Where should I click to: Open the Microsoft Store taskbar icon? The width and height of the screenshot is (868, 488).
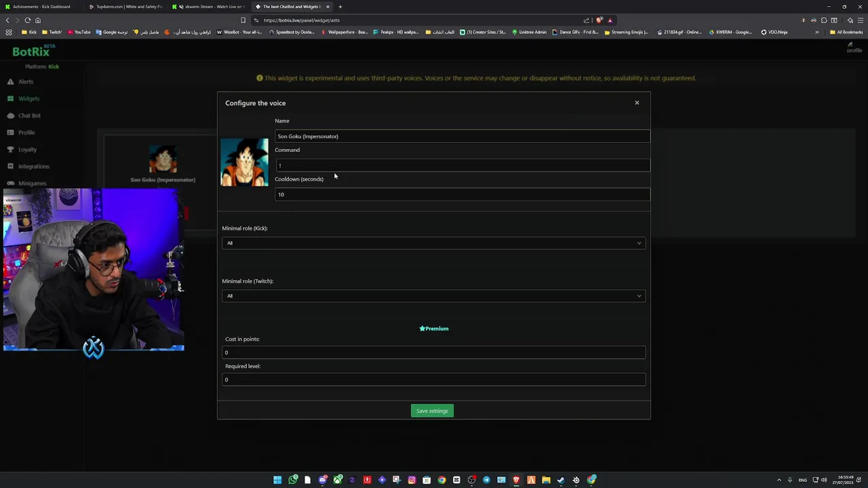pyautogui.click(x=427, y=480)
